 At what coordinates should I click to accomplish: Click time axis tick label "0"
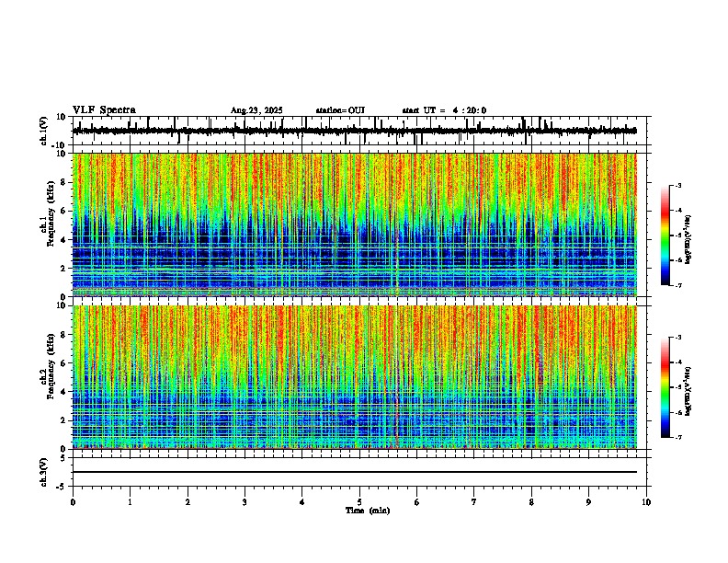point(73,502)
